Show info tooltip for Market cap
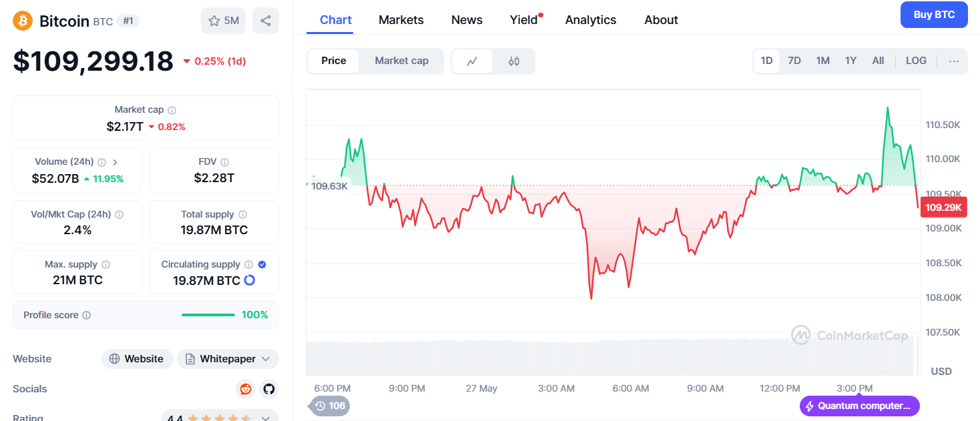The width and height of the screenshot is (980, 421). [x=172, y=110]
